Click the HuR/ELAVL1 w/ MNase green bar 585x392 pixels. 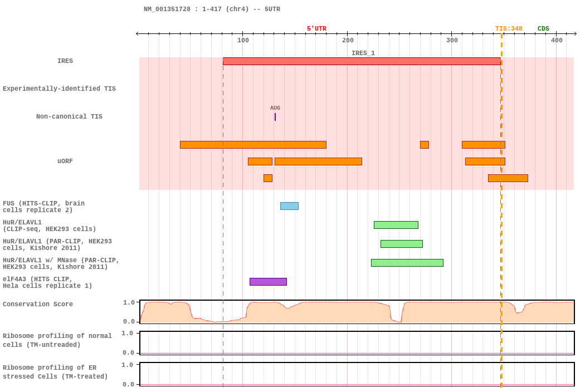tap(407, 263)
